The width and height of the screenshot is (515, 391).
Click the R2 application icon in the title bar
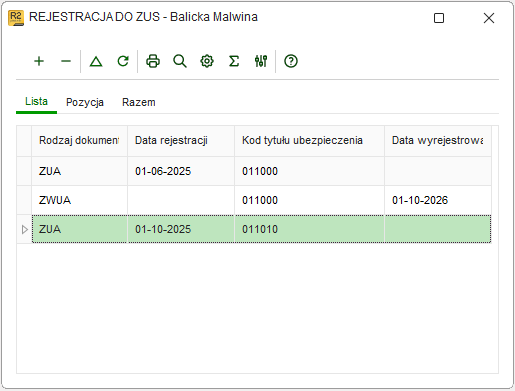click(16, 18)
